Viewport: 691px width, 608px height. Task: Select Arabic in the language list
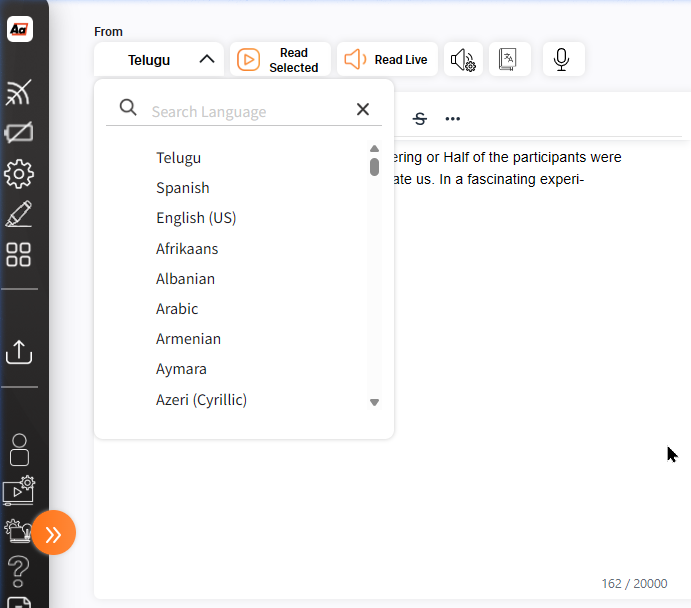tap(177, 309)
